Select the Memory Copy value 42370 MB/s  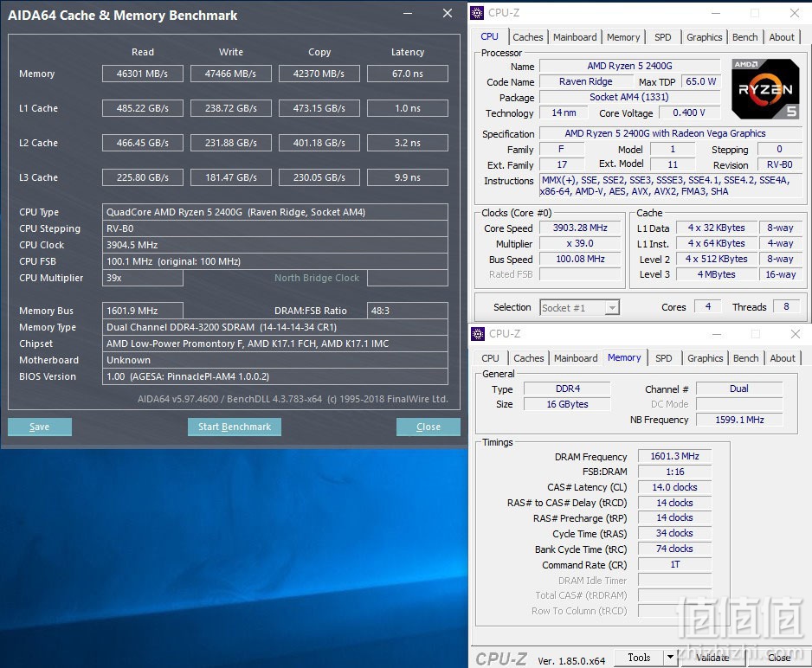319,74
